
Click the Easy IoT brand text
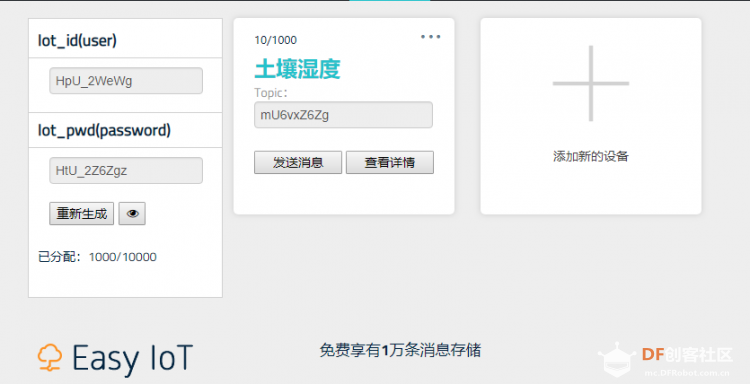[132, 359]
